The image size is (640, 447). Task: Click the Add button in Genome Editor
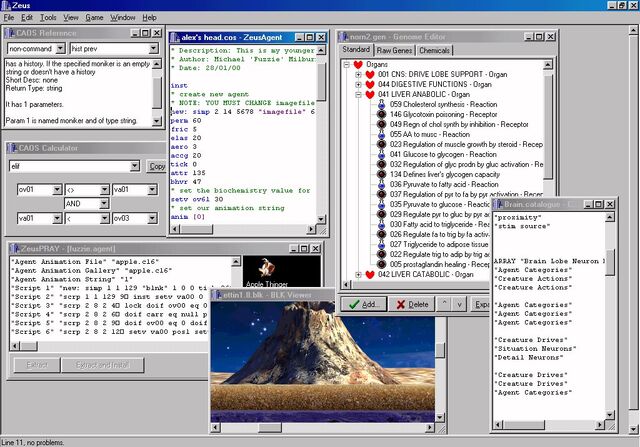click(x=364, y=304)
